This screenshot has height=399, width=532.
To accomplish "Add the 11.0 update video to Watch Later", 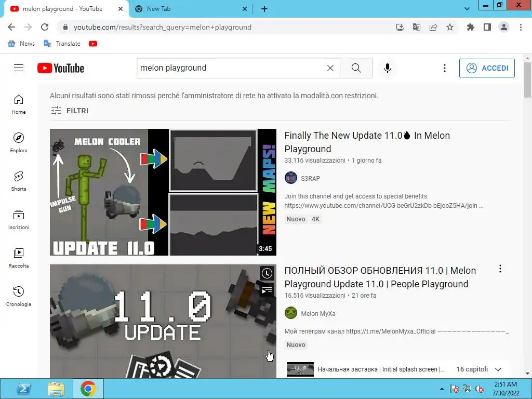I will click(267, 273).
